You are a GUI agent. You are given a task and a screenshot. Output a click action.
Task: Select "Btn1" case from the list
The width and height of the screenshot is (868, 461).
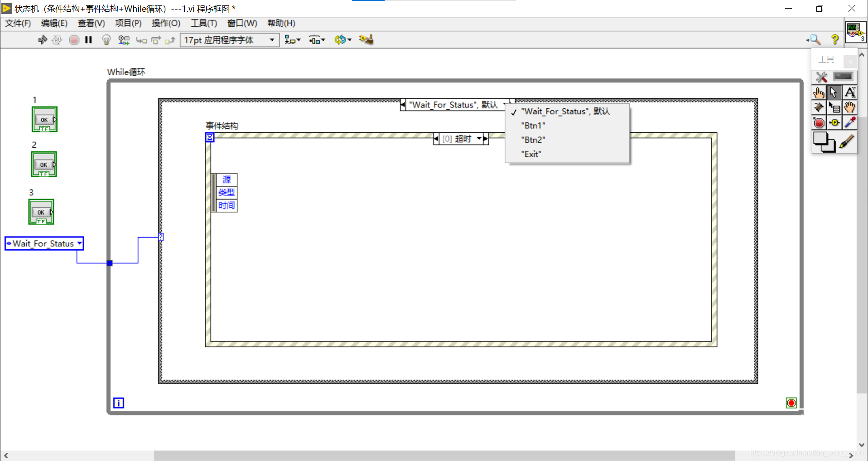click(x=567, y=126)
